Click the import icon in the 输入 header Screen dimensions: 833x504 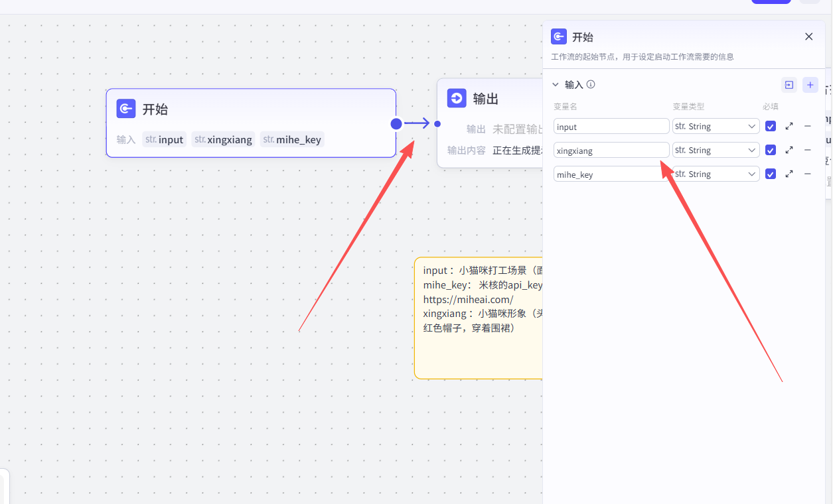click(789, 85)
